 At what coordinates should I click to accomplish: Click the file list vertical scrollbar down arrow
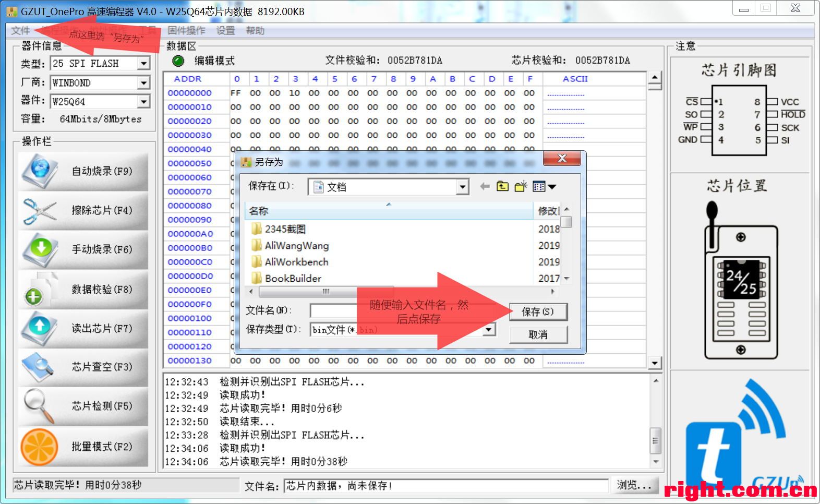(x=567, y=279)
